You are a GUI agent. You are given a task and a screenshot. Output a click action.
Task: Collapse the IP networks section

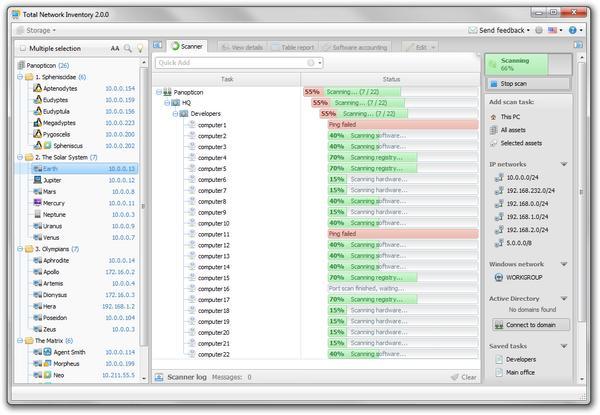coord(564,164)
